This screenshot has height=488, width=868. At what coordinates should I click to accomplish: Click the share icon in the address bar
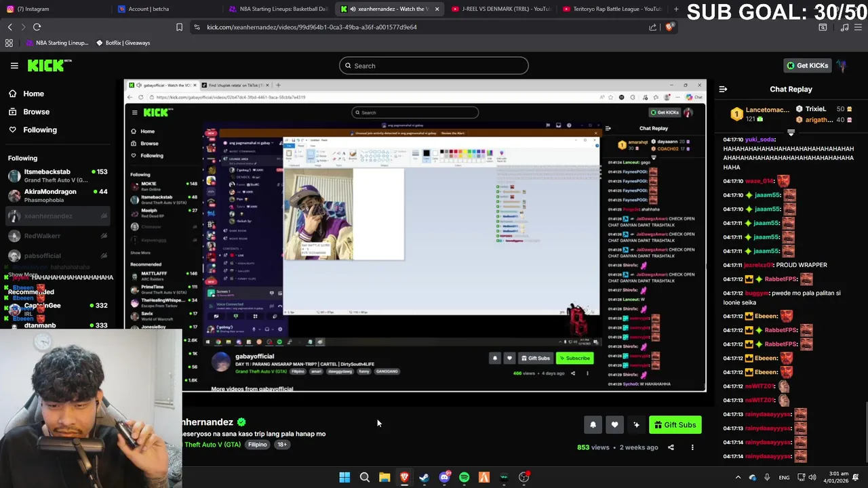pyautogui.click(x=652, y=27)
